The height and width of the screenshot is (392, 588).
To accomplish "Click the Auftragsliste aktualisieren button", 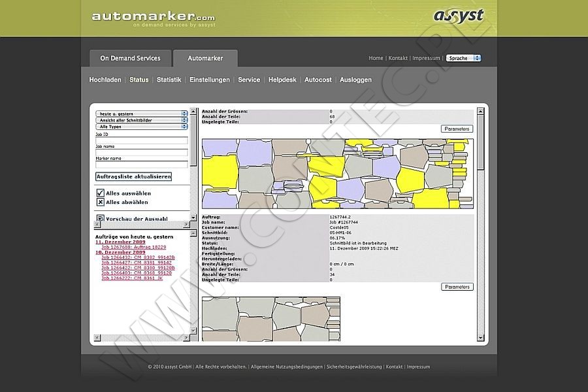I will (134, 176).
